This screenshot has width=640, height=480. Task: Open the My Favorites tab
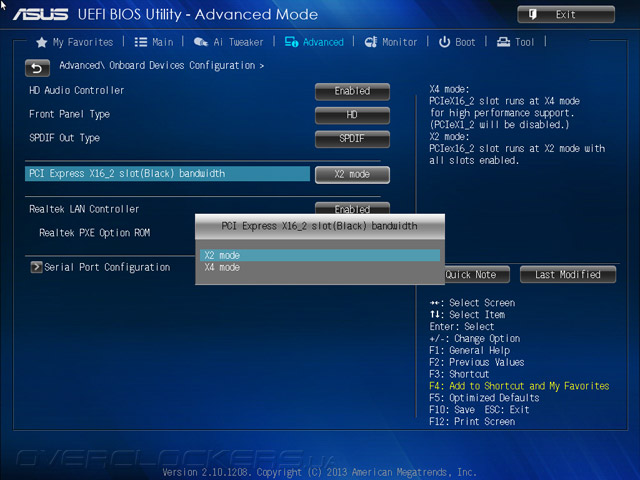point(83,42)
